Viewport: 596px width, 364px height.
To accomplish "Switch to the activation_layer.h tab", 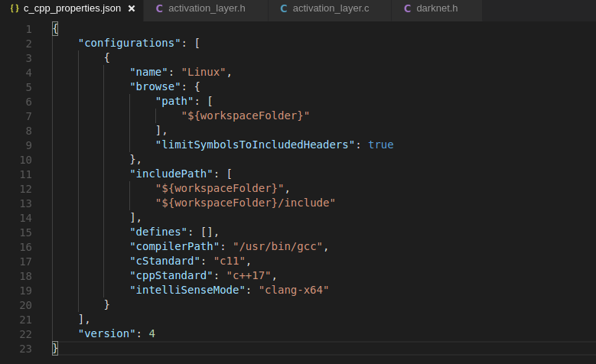I will coord(206,8).
